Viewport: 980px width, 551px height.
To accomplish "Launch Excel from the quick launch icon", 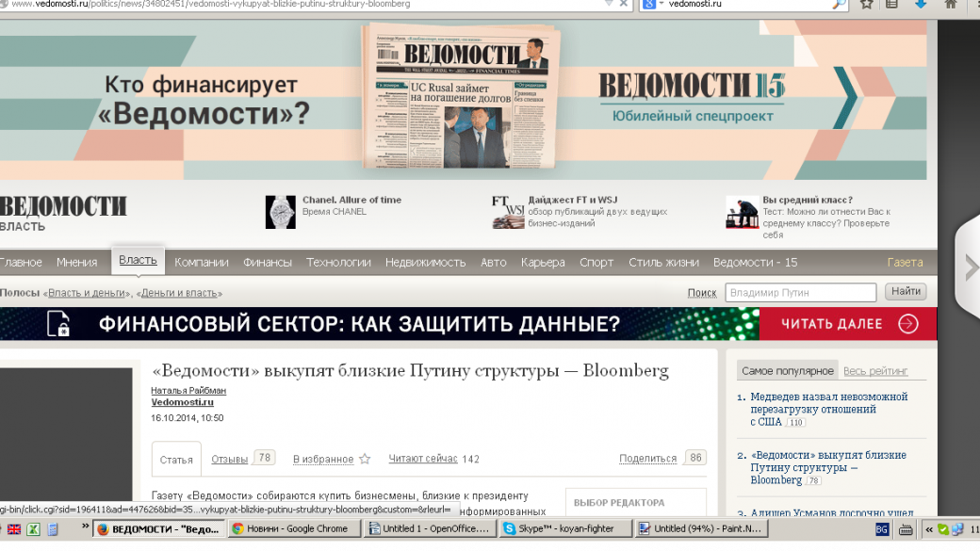I will (x=33, y=529).
